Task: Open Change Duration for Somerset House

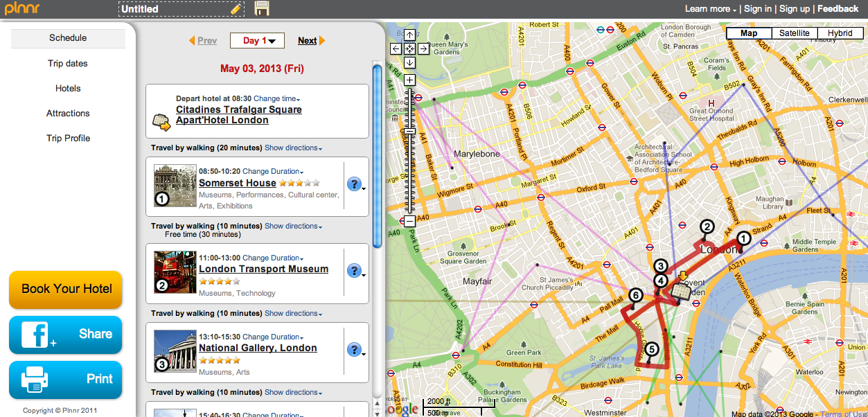Action: 273,171
